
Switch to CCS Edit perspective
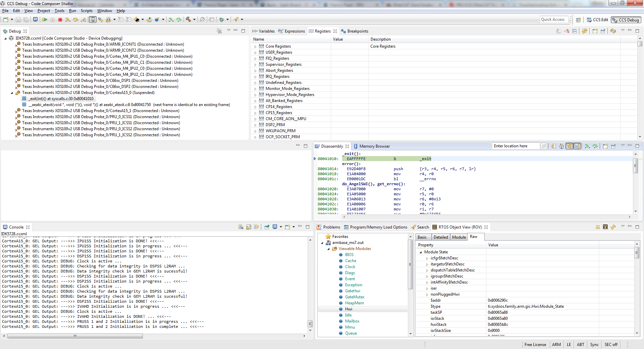click(x=597, y=20)
